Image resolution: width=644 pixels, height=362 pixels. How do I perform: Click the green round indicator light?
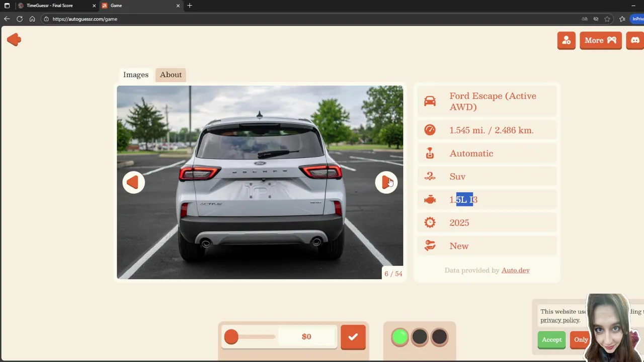coord(400,337)
